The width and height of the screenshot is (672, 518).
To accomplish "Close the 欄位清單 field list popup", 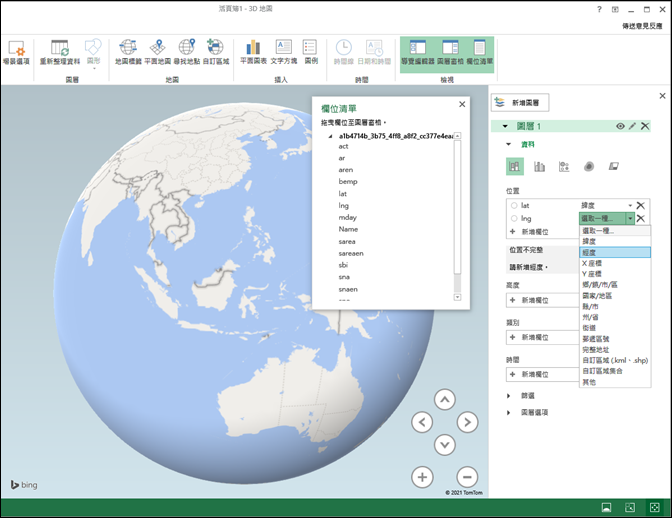I will (x=462, y=104).
